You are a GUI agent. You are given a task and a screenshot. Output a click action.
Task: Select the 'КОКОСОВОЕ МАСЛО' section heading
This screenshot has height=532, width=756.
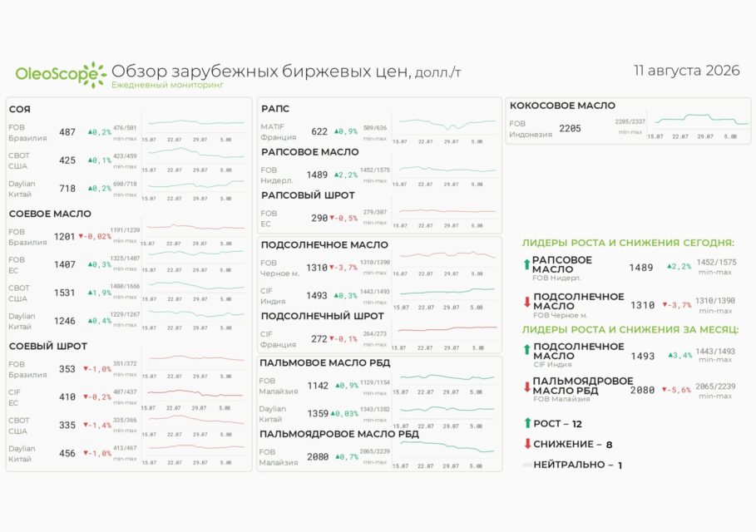563,106
